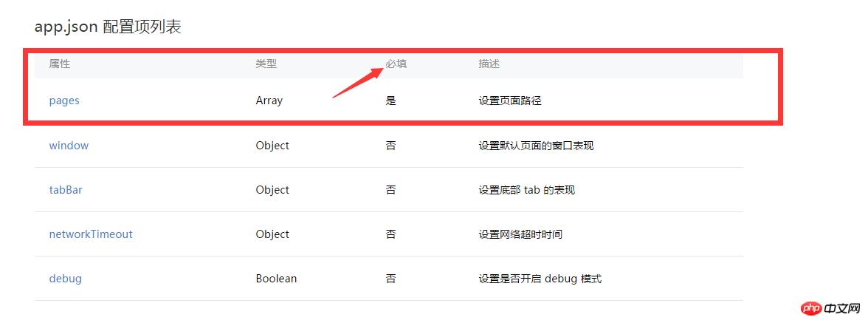Click the 类型 column header
Image resolution: width=868 pixels, height=323 pixels.
[266, 64]
